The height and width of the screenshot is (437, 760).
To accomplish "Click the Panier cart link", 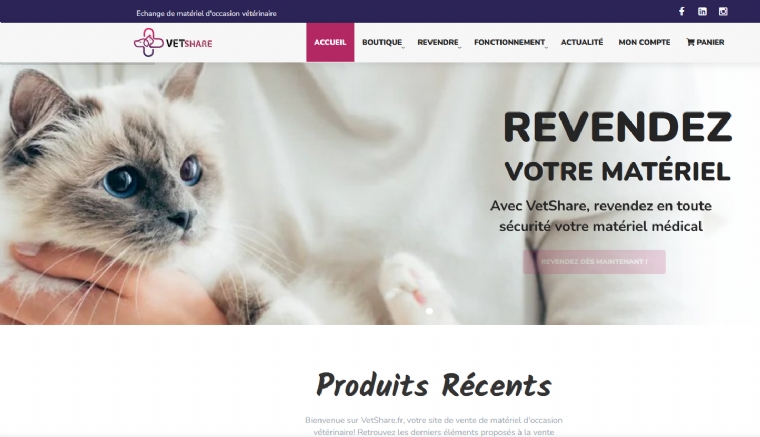I will pos(705,42).
